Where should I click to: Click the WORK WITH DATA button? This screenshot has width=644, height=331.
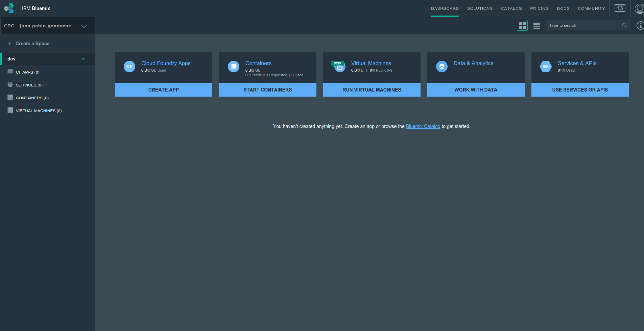(476, 90)
